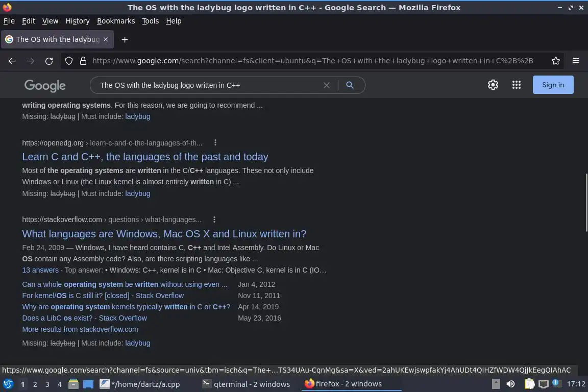
Task: Switch to workspace 4 in the taskbar
Action: [60, 384]
